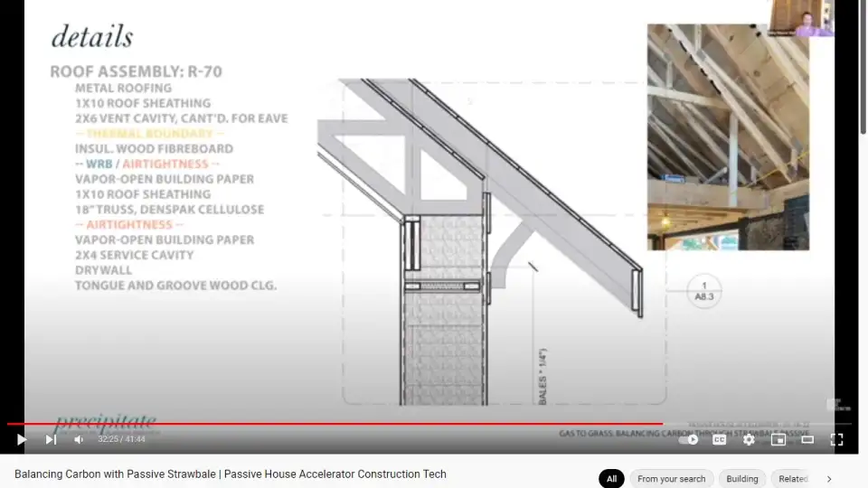Expand more filter chips with right chevron
The height and width of the screenshot is (488, 868).
(829, 479)
